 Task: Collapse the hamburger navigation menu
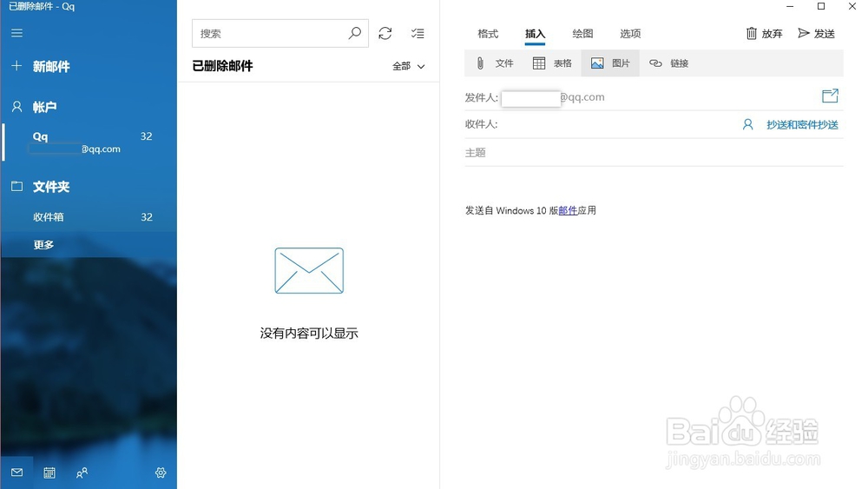(16, 33)
